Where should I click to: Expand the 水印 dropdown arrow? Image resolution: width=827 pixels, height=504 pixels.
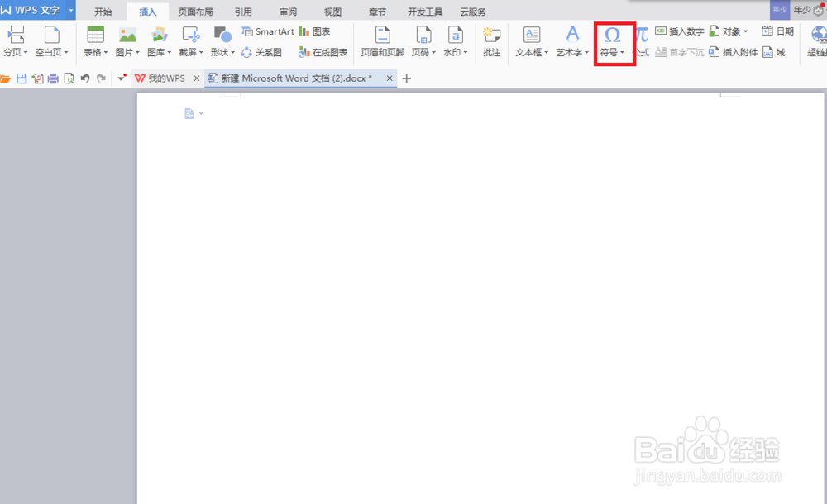[465, 52]
